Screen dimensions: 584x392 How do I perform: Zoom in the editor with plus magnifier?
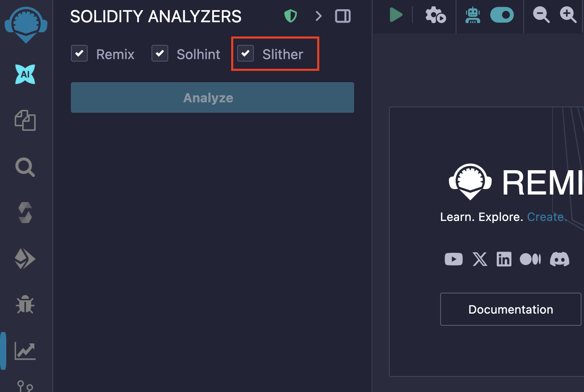568,15
